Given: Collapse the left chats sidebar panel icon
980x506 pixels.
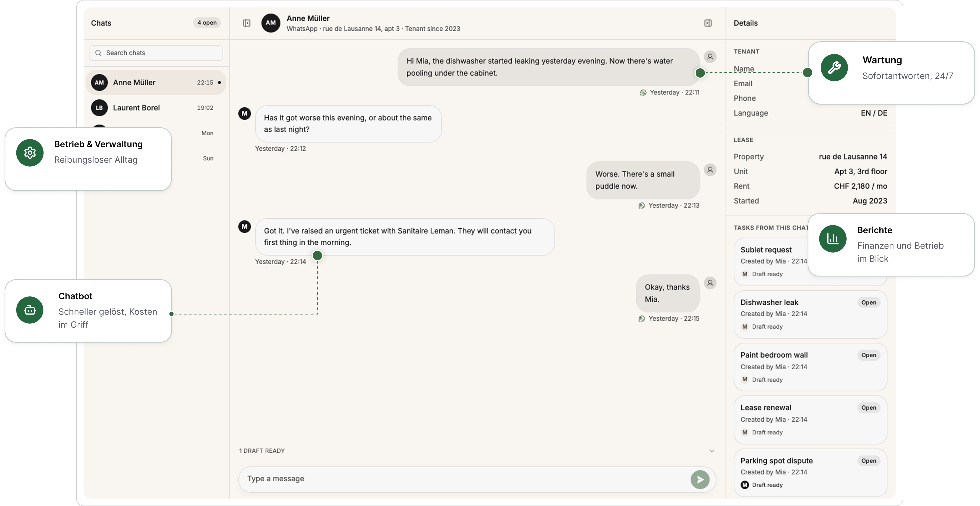Looking at the screenshot, I should (x=247, y=23).
